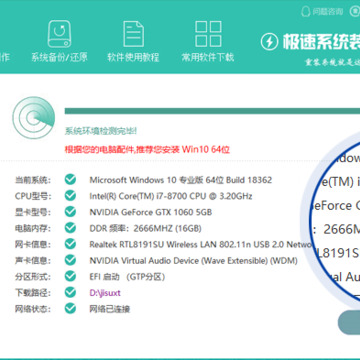The width and height of the screenshot is (360, 360).
Task: Open the 常用软件下载 grid icon
Action: click(208, 33)
